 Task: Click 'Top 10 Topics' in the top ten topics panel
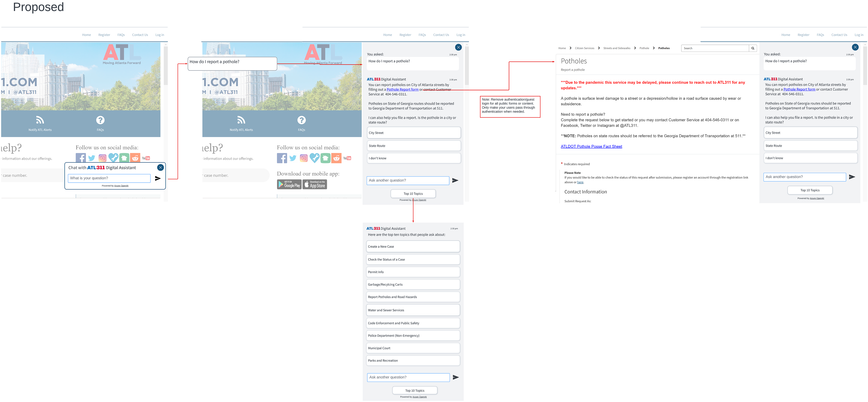tap(415, 391)
